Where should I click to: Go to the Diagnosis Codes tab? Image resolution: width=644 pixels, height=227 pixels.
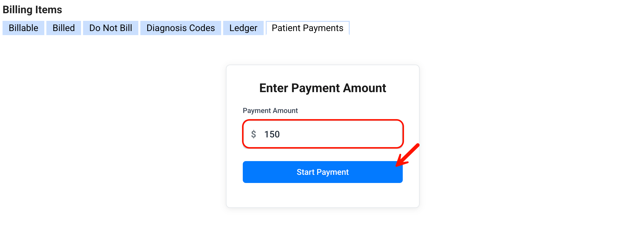[181, 28]
